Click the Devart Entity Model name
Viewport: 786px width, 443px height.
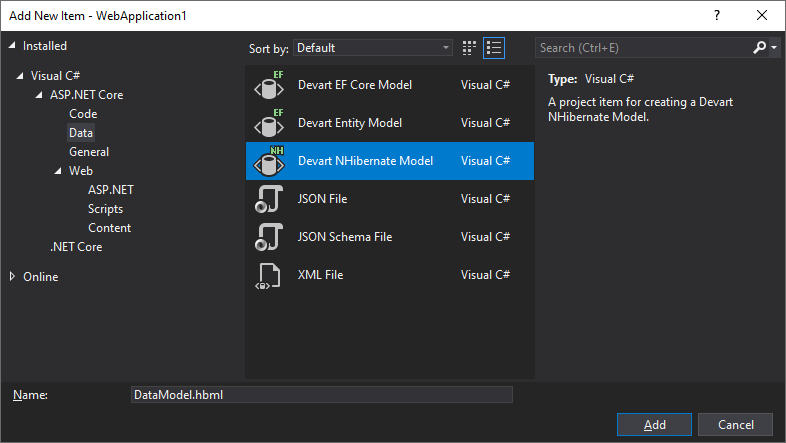[x=350, y=123]
